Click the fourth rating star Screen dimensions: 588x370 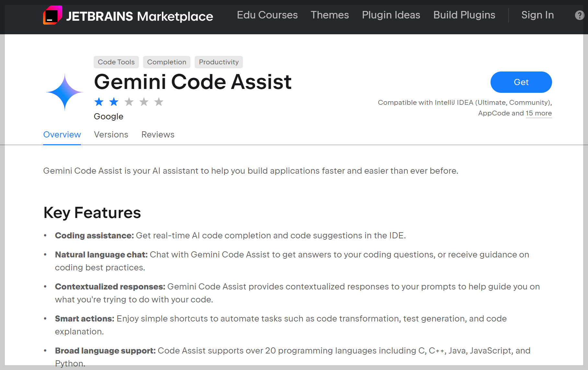pos(144,102)
